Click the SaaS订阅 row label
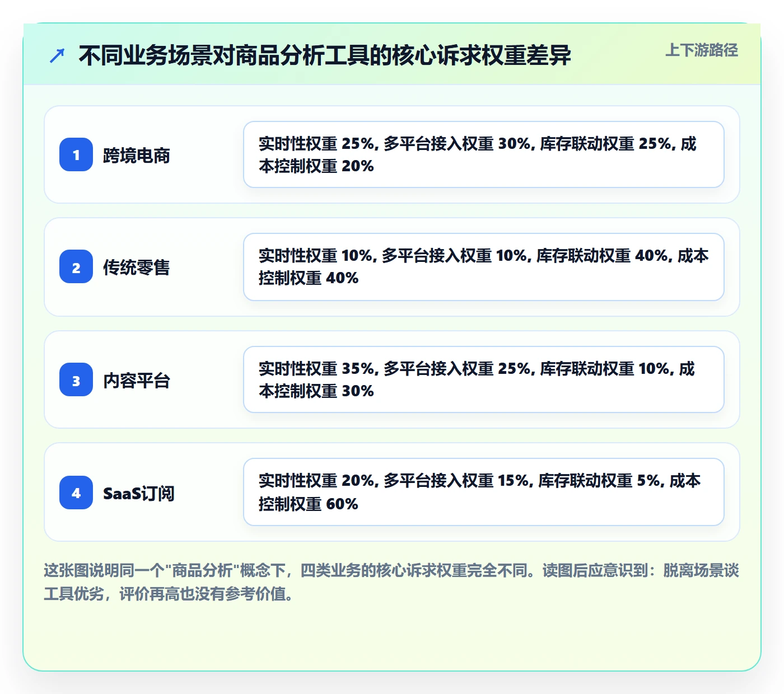The width and height of the screenshot is (784, 694). click(139, 493)
